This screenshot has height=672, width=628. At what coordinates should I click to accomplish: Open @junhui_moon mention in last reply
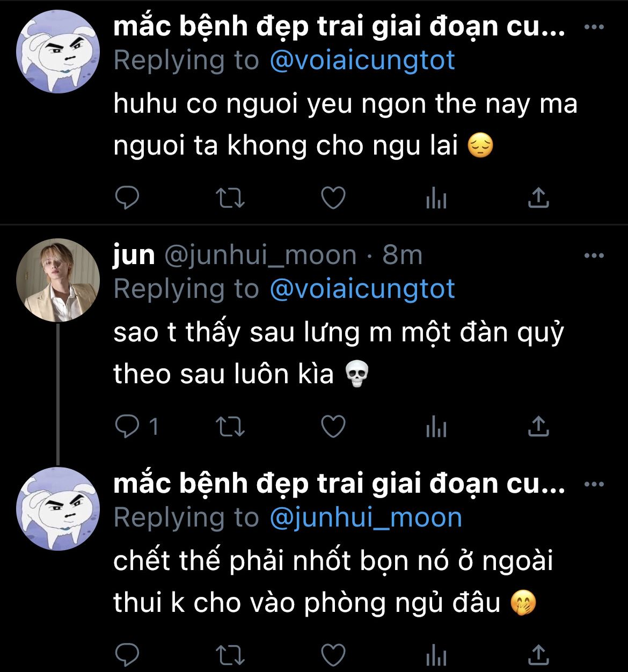[x=365, y=517]
